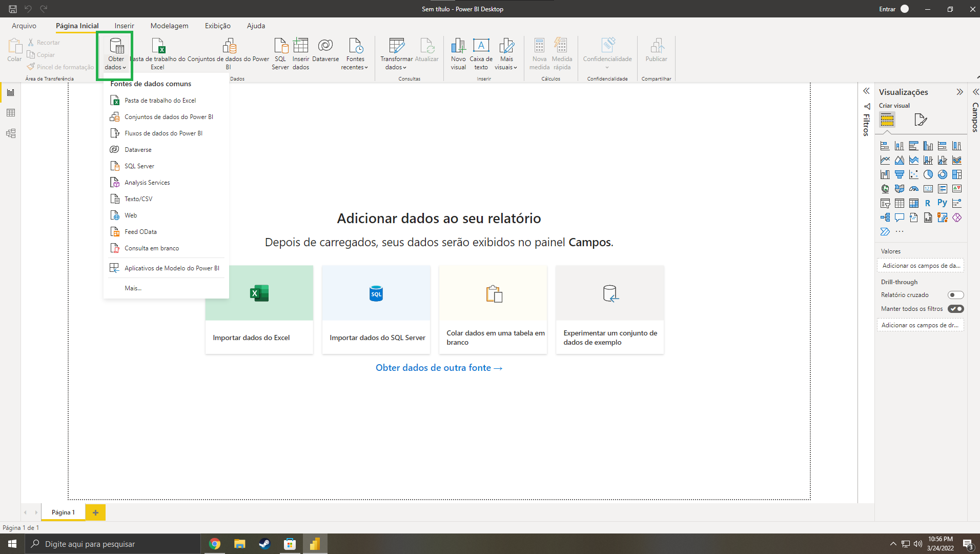
Task: Click Entrar to sign in
Action: pos(893,9)
